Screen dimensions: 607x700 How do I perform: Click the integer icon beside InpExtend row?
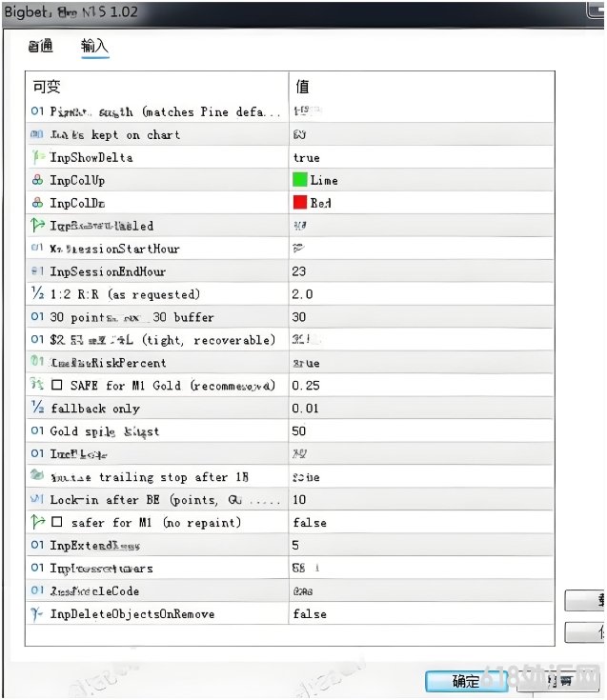pos(37,545)
